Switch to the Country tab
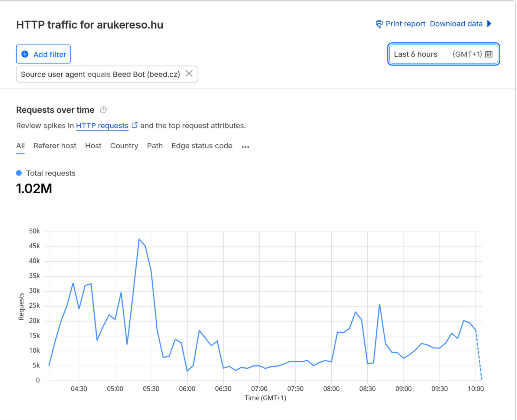 (x=124, y=146)
